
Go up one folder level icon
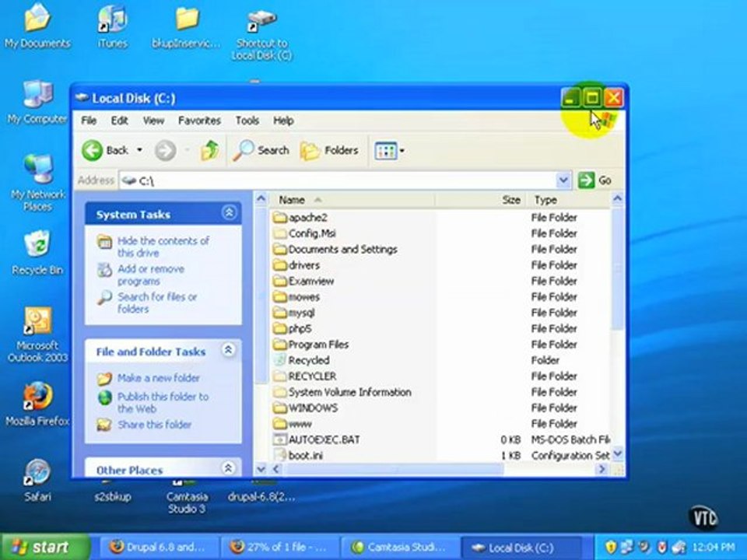pyautogui.click(x=209, y=150)
